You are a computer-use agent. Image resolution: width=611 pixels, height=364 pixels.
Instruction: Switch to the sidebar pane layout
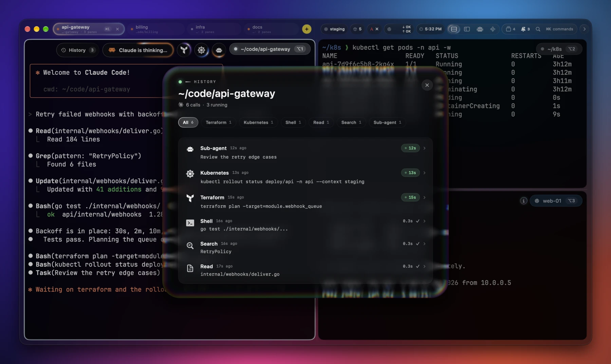pos(467,29)
